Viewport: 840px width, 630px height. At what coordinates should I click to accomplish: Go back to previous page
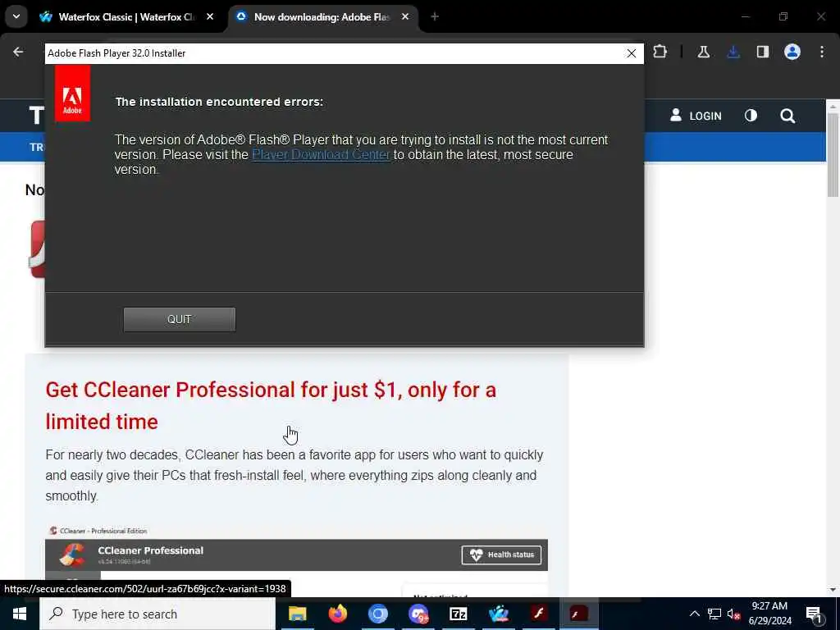18,52
